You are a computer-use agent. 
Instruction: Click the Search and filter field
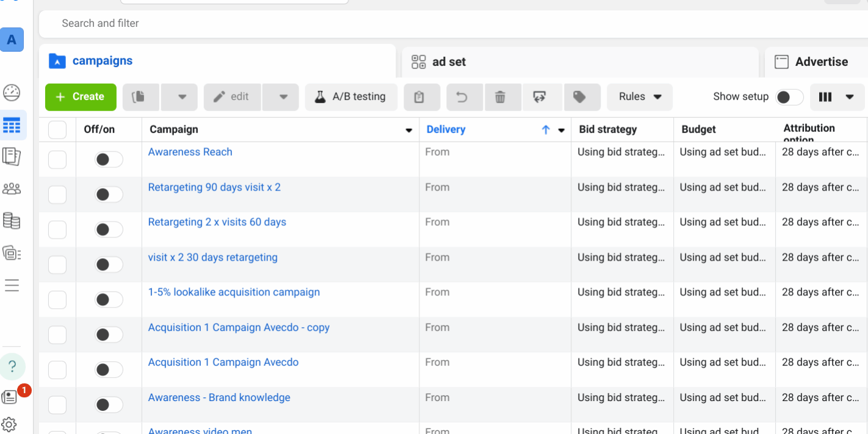tap(427, 23)
